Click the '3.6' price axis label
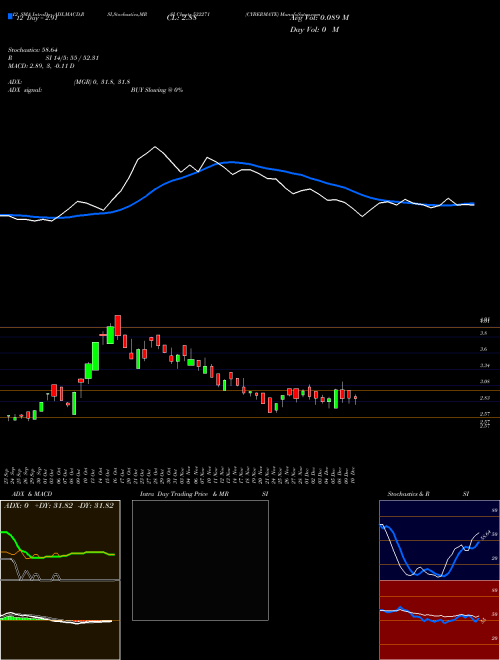500x660 pixels. click(484, 349)
